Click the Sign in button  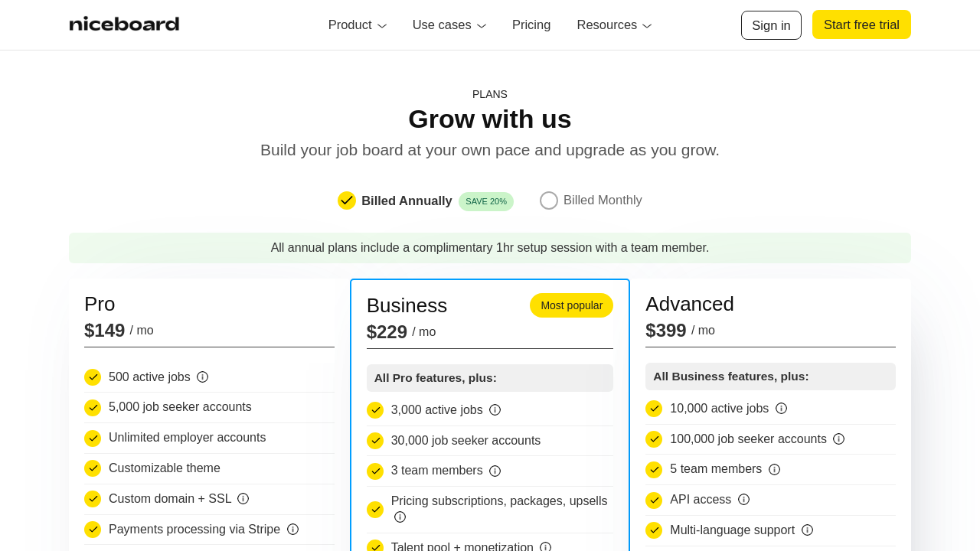(x=771, y=25)
